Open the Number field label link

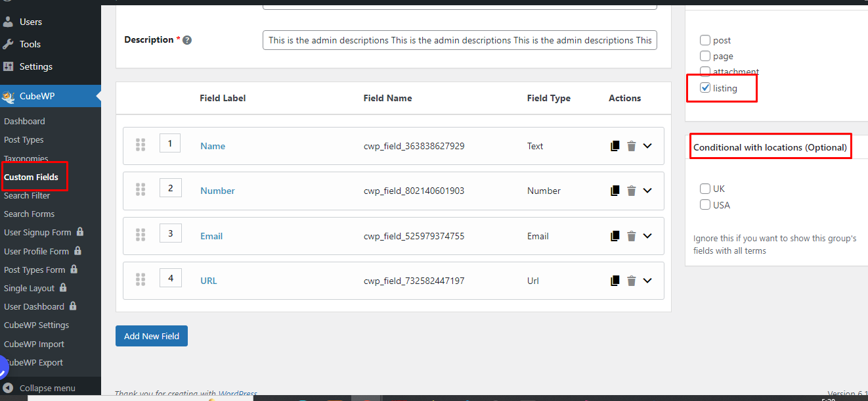[x=217, y=191]
